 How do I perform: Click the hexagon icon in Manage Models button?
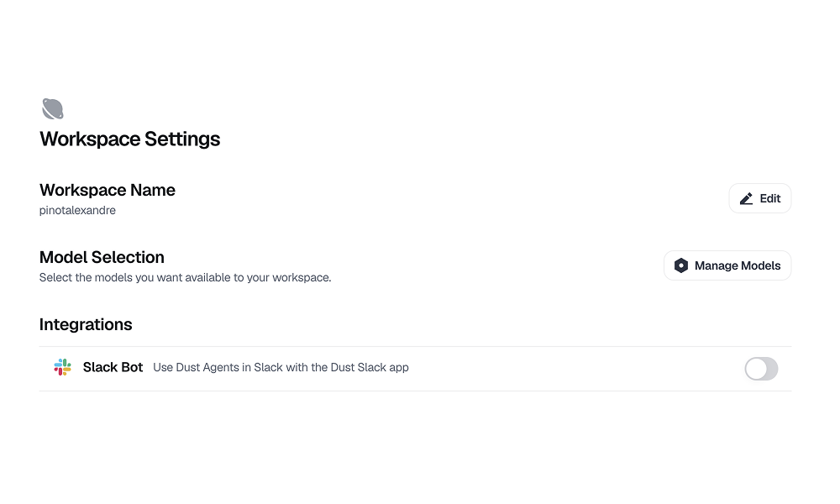[681, 265]
